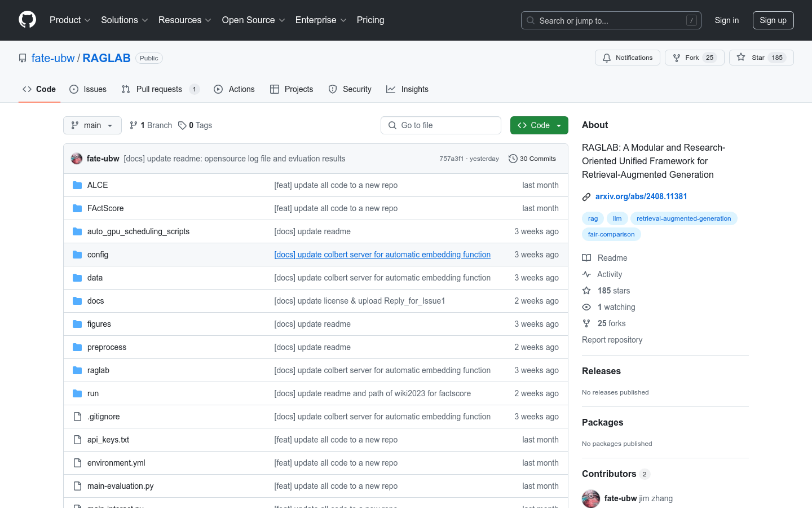Click the Search or jump to field

point(611,20)
